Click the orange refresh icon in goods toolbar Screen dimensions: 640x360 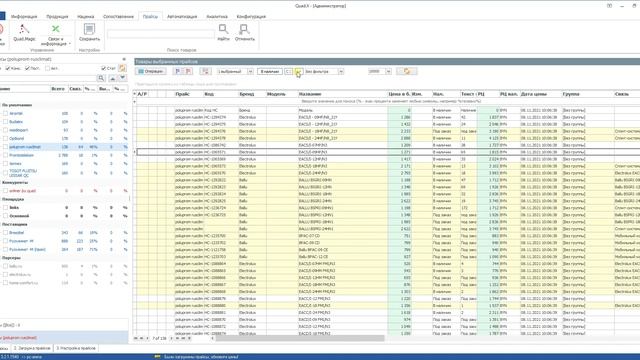pos(407,71)
